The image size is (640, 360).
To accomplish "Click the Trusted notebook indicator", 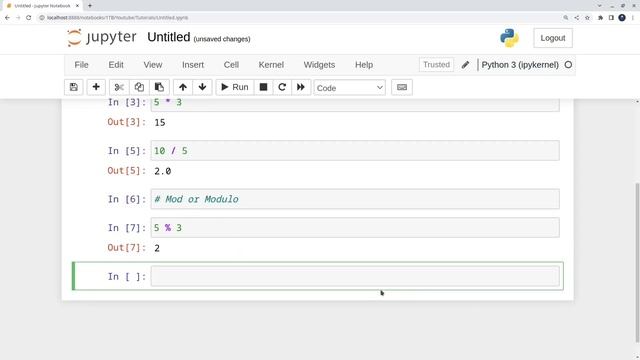I will point(436,65).
